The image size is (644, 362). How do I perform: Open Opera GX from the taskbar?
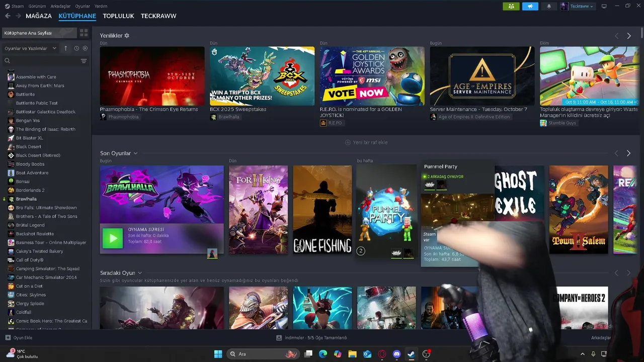(382, 354)
